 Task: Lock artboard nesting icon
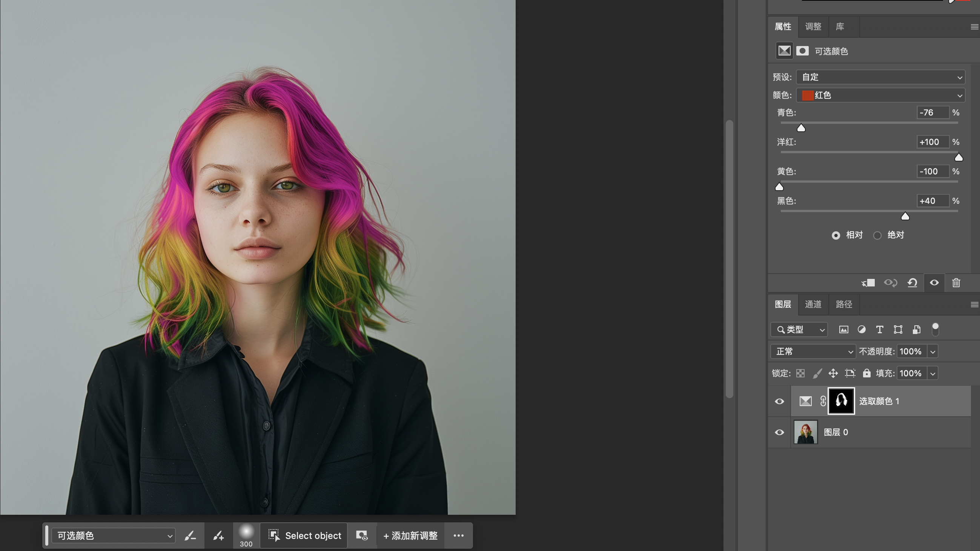point(850,373)
